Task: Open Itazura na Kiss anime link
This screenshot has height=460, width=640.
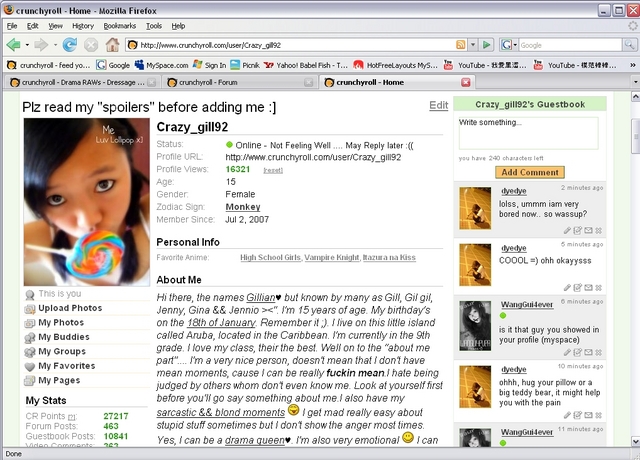Action: [389, 258]
